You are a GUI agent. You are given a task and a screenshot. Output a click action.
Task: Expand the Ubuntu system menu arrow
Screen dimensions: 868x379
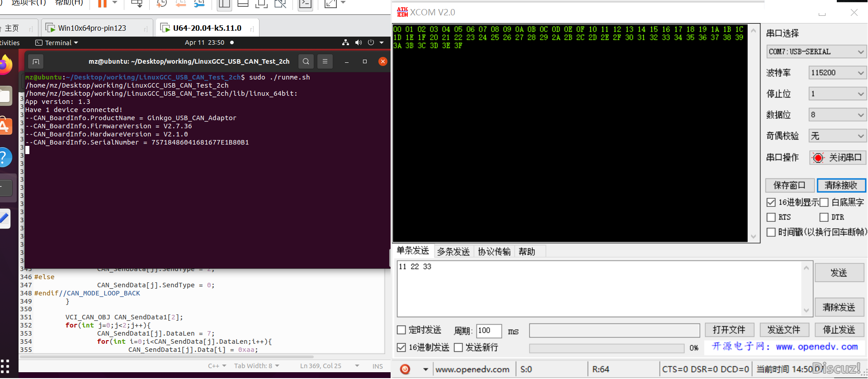[x=382, y=42]
